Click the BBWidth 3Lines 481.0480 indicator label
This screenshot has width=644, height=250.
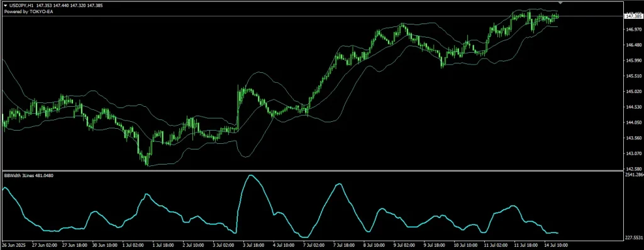coord(28,176)
